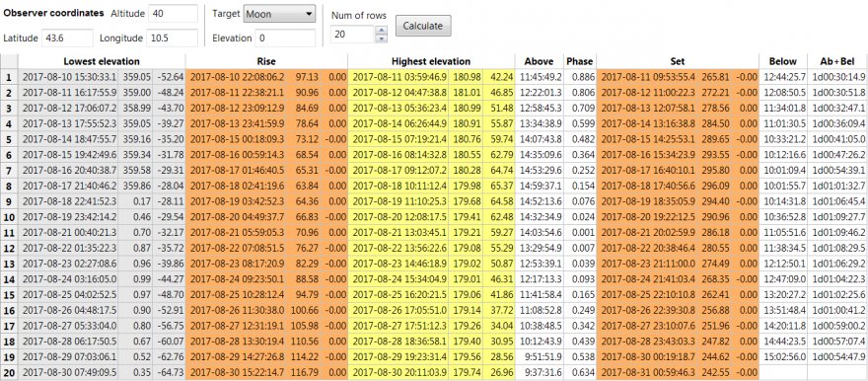This screenshot has width=868, height=381.
Task: Click lowest elevation azimuth 359.86
Action: tap(137, 186)
